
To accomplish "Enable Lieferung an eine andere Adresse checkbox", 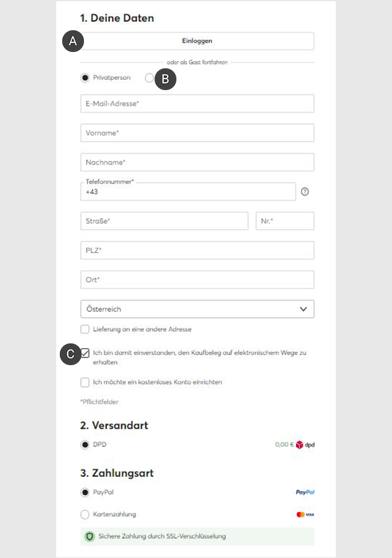I will click(85, 329).
